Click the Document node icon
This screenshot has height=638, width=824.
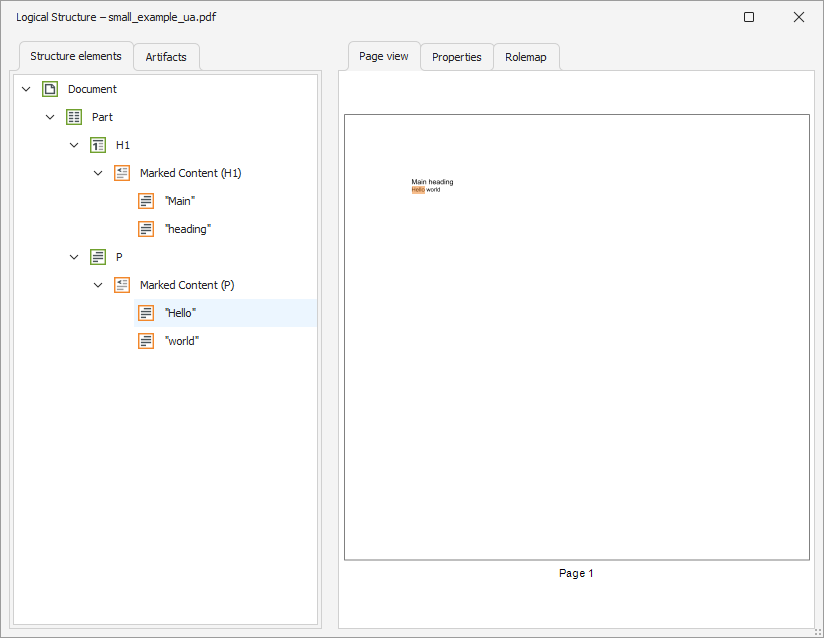(50, 89)
